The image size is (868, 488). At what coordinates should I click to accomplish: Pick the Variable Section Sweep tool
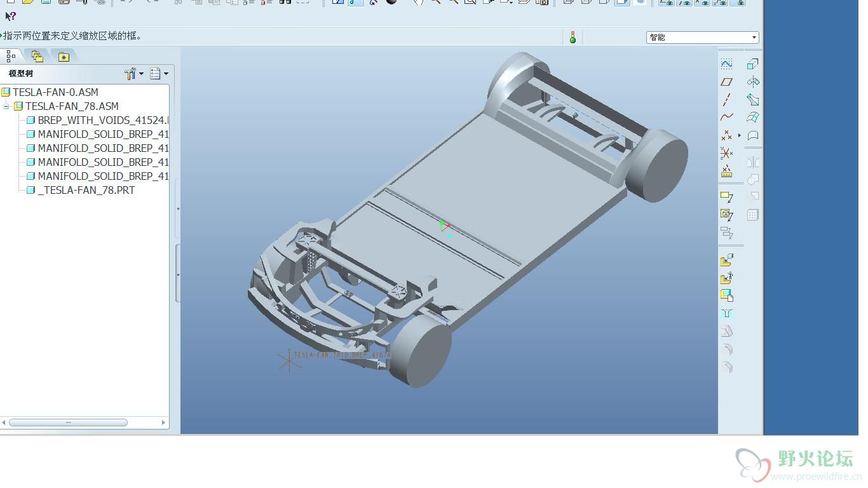(x=753, y=100)
